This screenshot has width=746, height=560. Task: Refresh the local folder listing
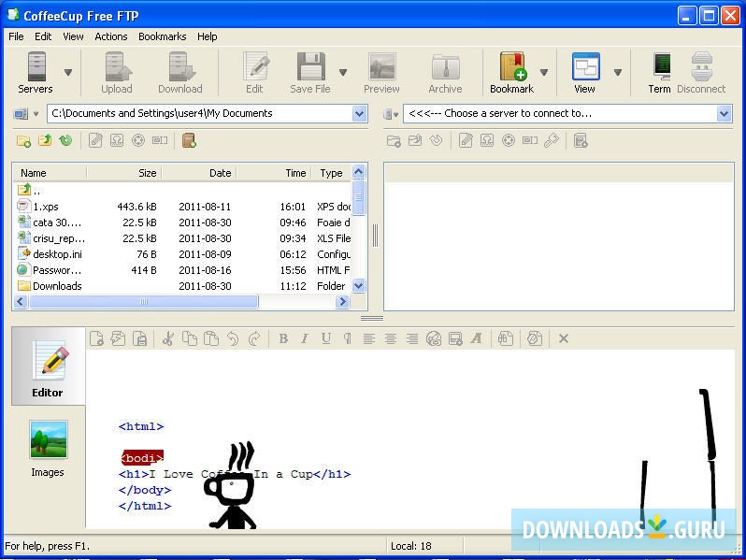[x=65, y=141]
